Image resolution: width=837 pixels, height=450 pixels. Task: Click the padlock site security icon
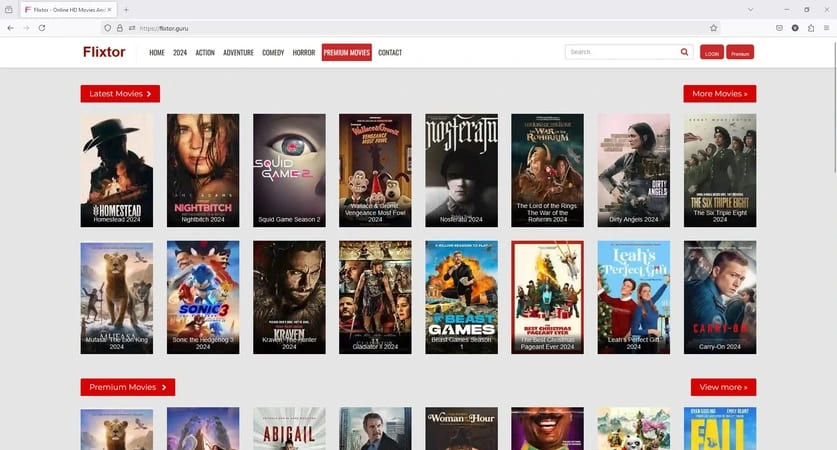pos(119,28)
